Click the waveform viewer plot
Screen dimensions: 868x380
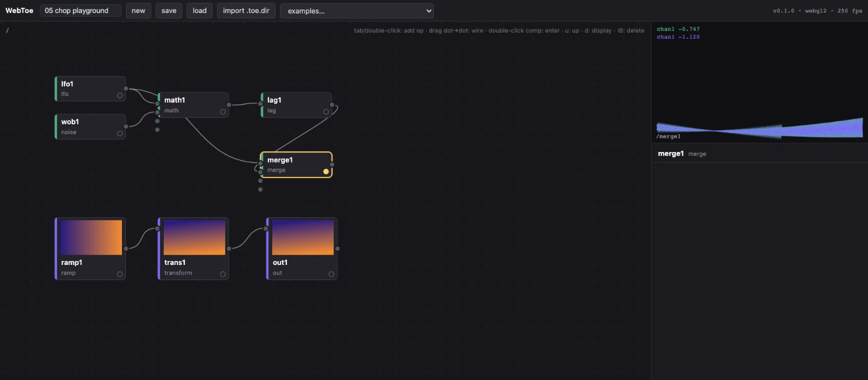[x=759, y=83]
